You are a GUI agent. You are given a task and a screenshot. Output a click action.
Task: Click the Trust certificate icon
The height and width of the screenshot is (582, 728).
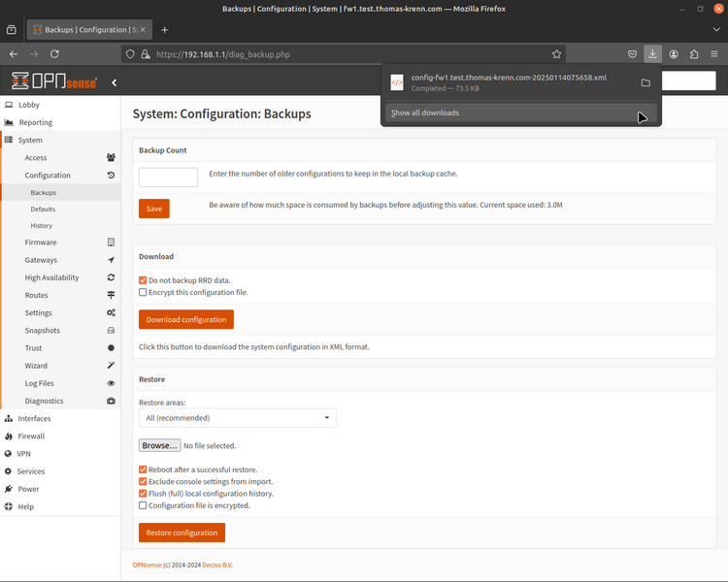coord(111,348)
